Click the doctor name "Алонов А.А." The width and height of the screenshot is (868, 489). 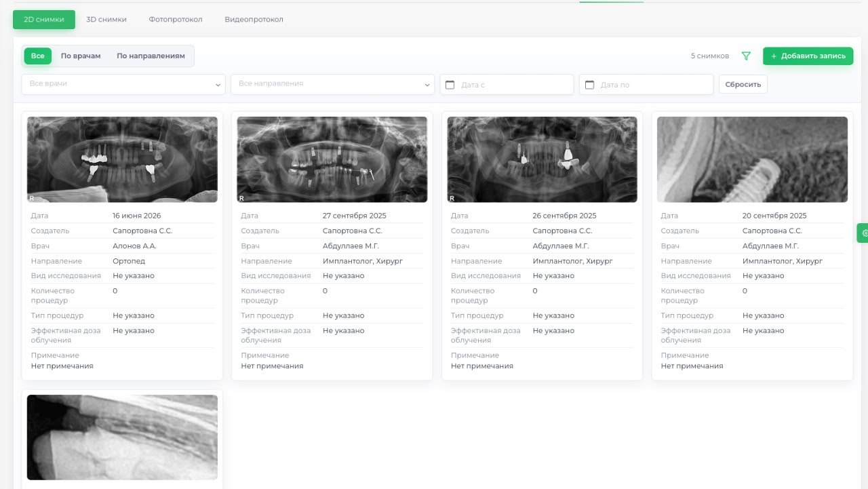tap(134, 246)
